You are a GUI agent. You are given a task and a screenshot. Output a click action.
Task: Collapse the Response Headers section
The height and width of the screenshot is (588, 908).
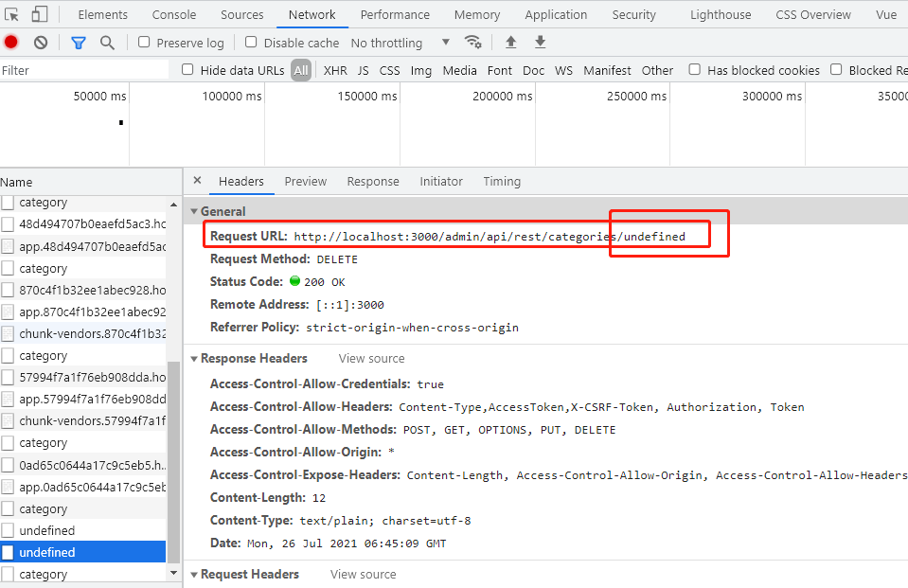[x=194, y=359]
